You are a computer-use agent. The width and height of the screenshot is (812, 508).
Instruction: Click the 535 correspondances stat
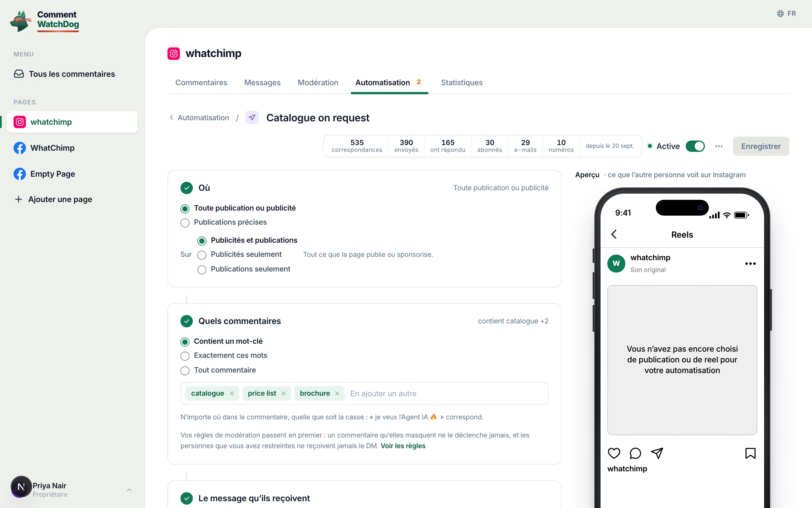point(357,146)
